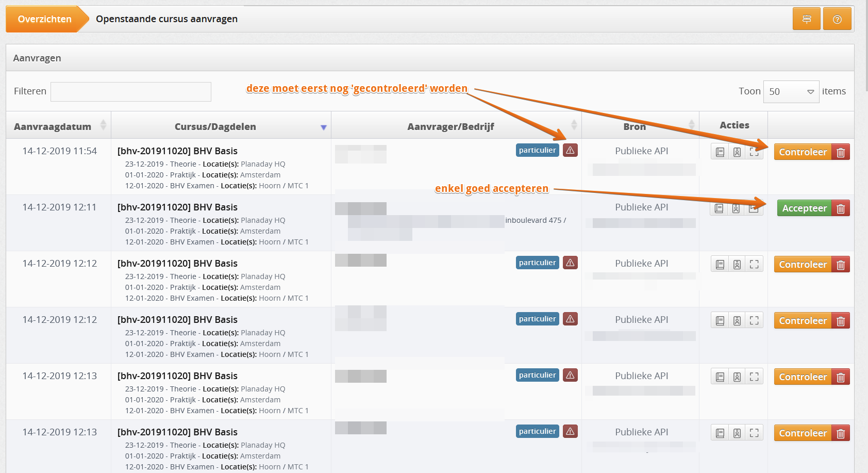
Task: Click warning triangle in first 12:12 row
Action: [x=570, y=263]
